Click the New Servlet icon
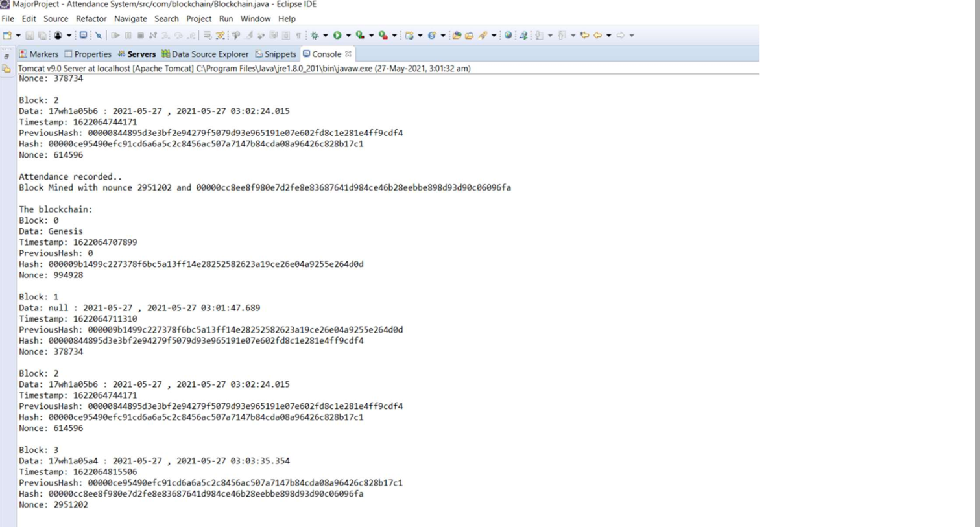Image resolution: width=980 pixels, height=527 pixels. click(432, 35)
